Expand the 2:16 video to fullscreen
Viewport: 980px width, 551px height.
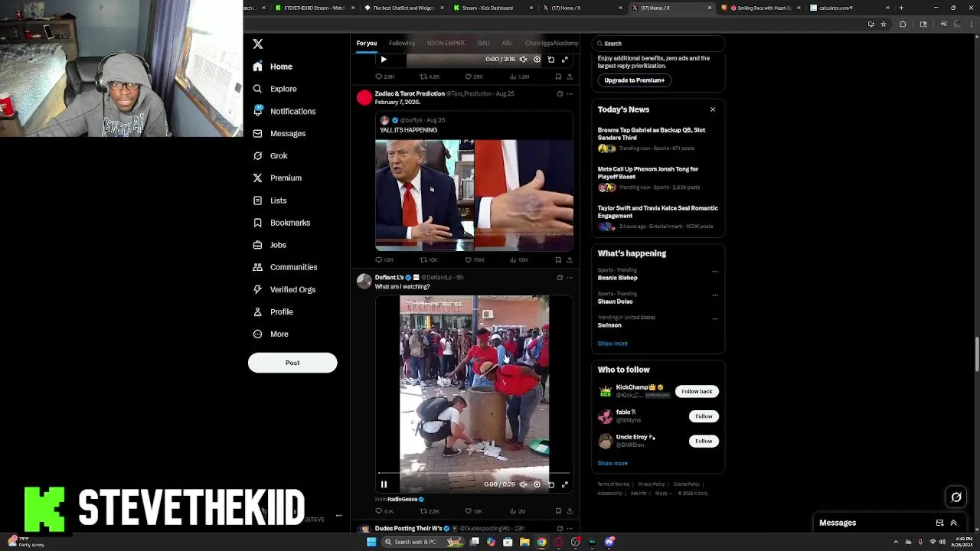(565, 59)
